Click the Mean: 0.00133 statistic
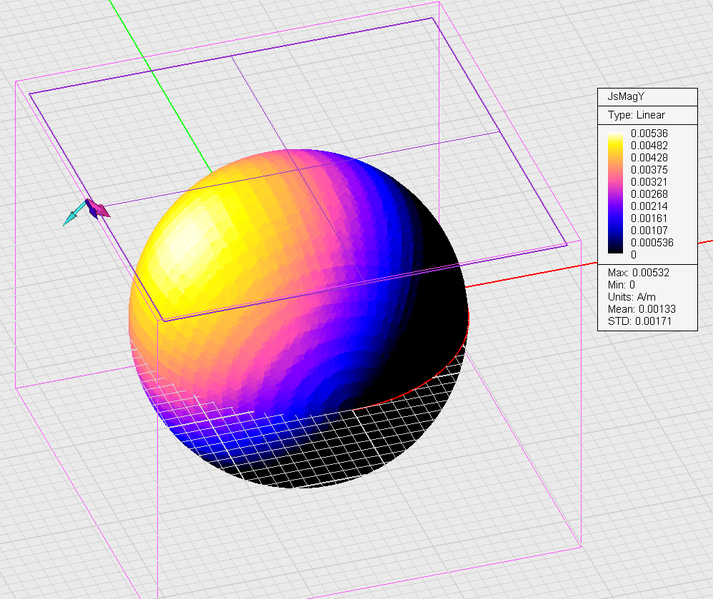The image size is (713, 599). 642,309
